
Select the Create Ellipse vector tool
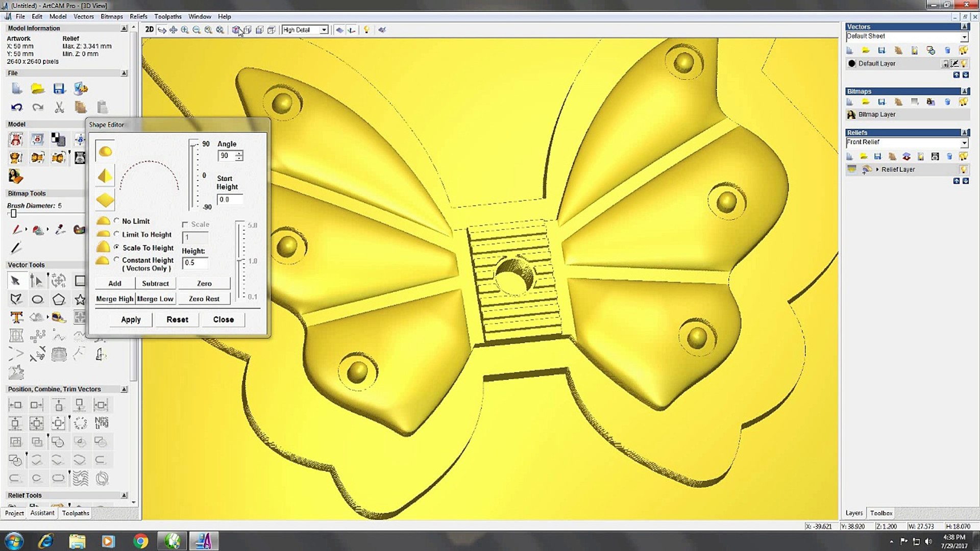(x=37, y=299)
